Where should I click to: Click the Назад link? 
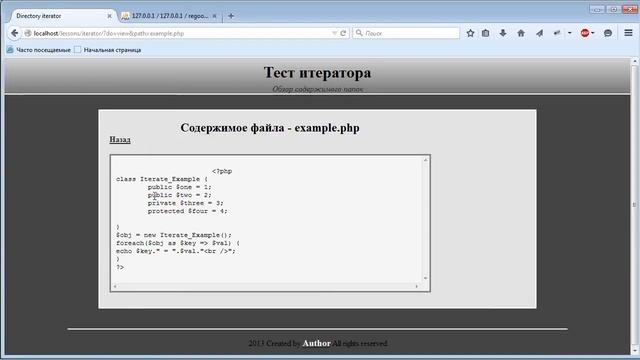click(120, 140)
